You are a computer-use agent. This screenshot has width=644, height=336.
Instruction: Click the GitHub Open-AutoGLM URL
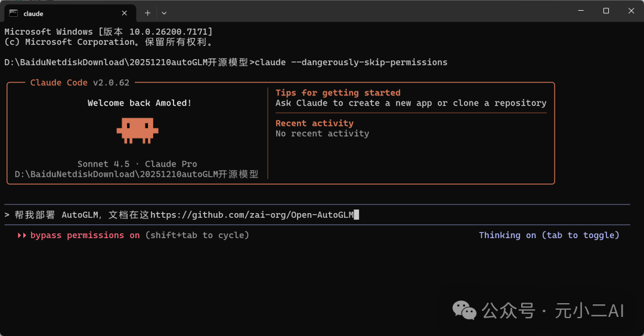click(x=252, y=215)
